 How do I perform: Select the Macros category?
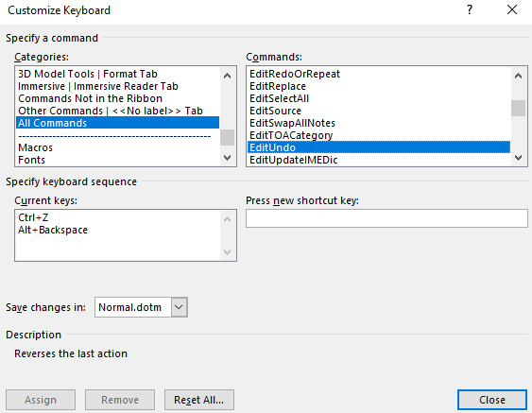[x=35, y=147]
